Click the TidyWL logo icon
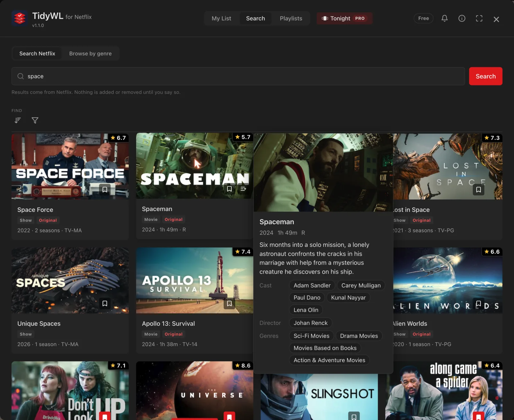This screenshot has height=420, width=514. (20, 18)
